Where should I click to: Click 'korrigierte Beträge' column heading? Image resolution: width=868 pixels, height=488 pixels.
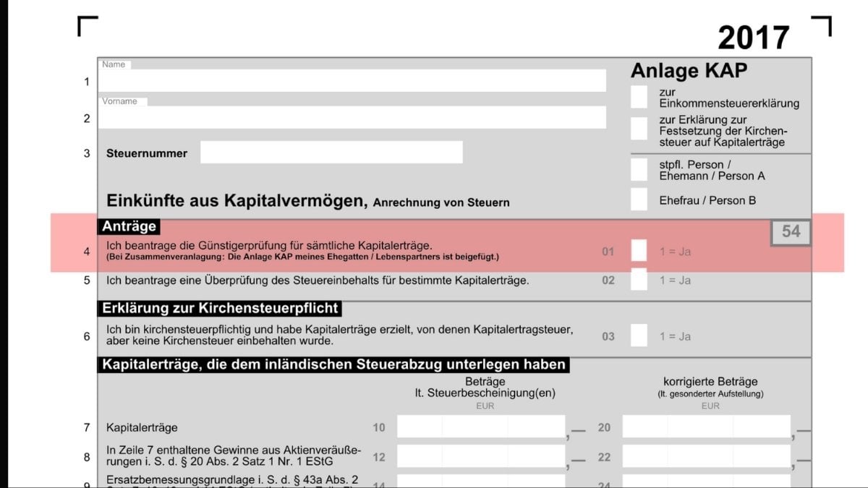pyautogui.click(x=710, y=381)
